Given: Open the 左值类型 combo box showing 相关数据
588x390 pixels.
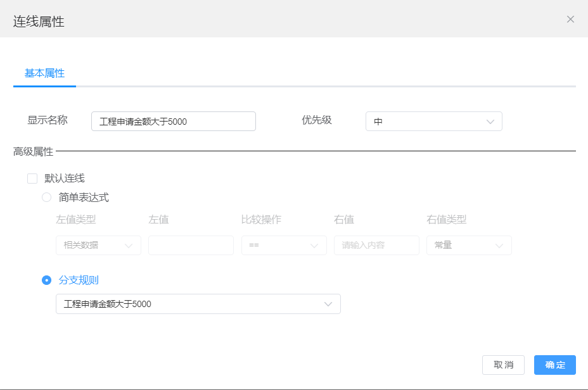Looking at the screenshot, I should click(x=98, y=245).
